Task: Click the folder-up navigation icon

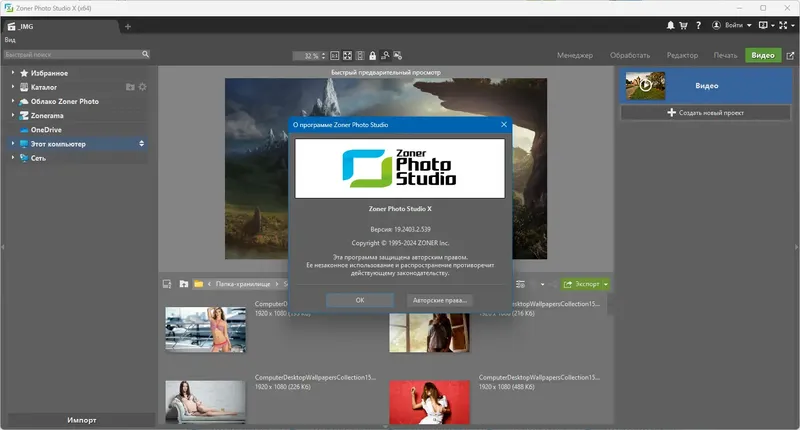Action: coord(184,284)
